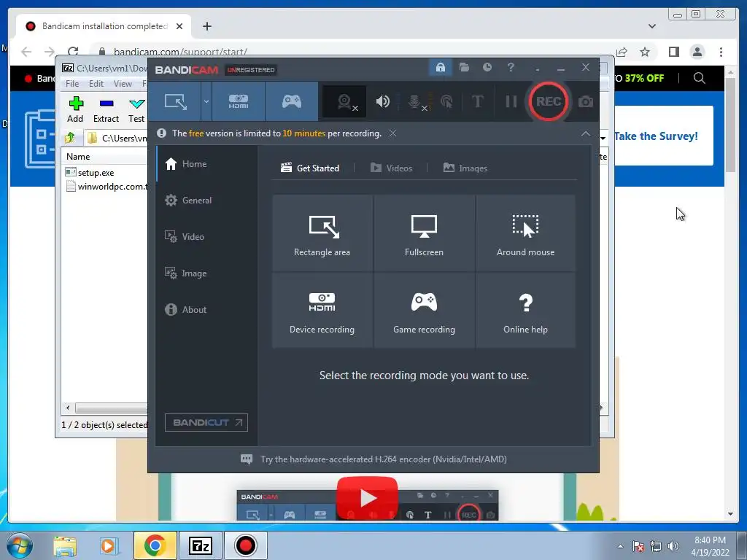747x560 pixels.
Task: Click 7-Zip horizontal scrollbar left arrow
Action: tap(68, 408)
